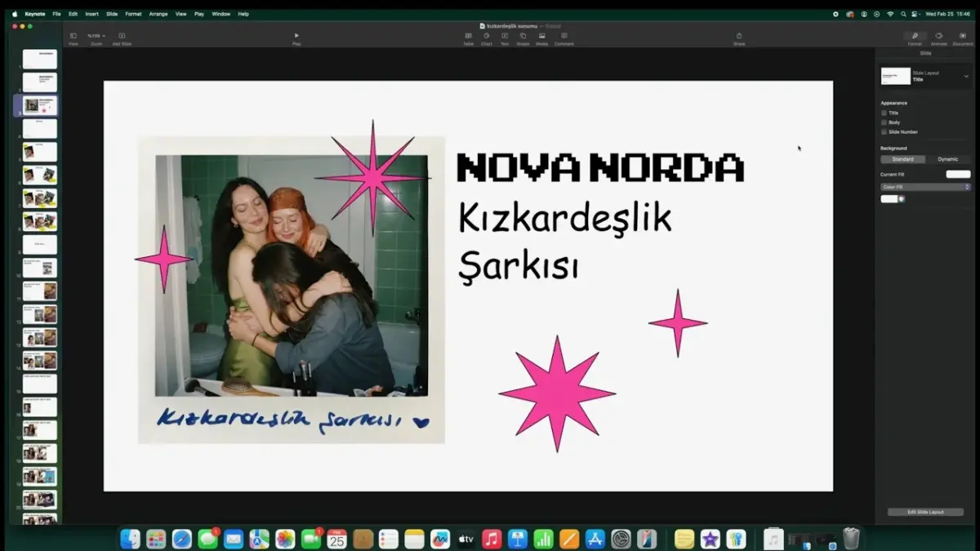980x551 pixels.
Task: Open the Shape picker
Action: coord(522,38)
